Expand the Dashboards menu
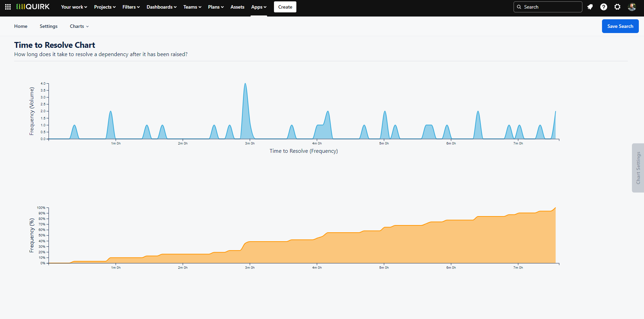 [x=161, y=7]
